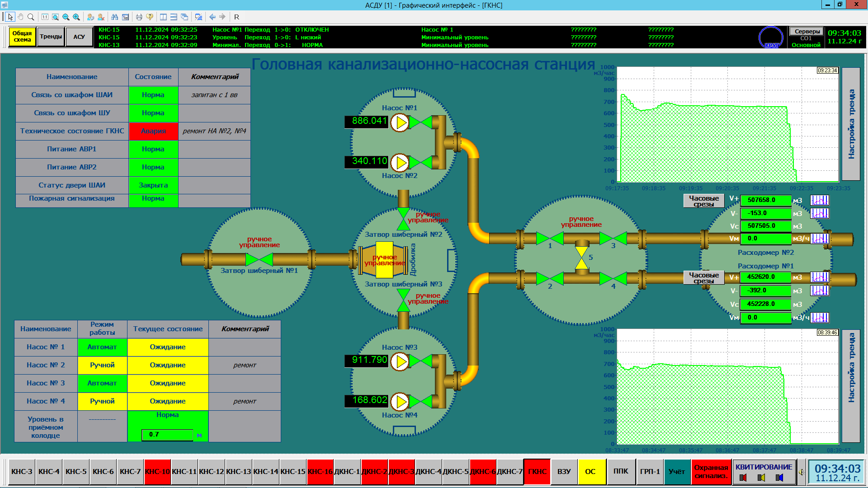Viewport: 868px width, 488px height.
Task: Click the zoom-to-window magnifier icon
Action: tap(55, 17)
